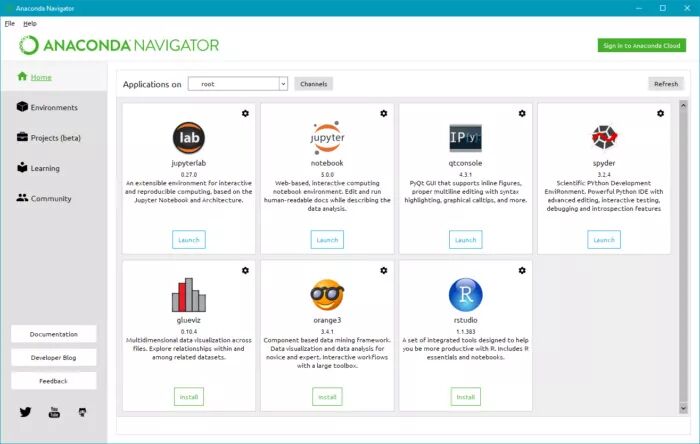Click the orange3 version 3.4.1 text
This screenshot has width=700, height=444.
(327, 332)
